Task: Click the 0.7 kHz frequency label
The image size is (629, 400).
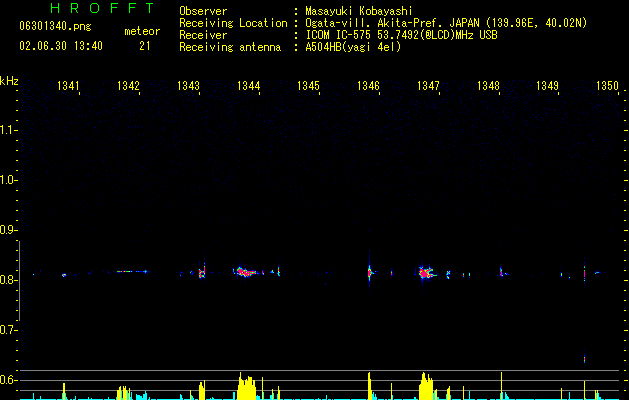Action: click(8, 330)
